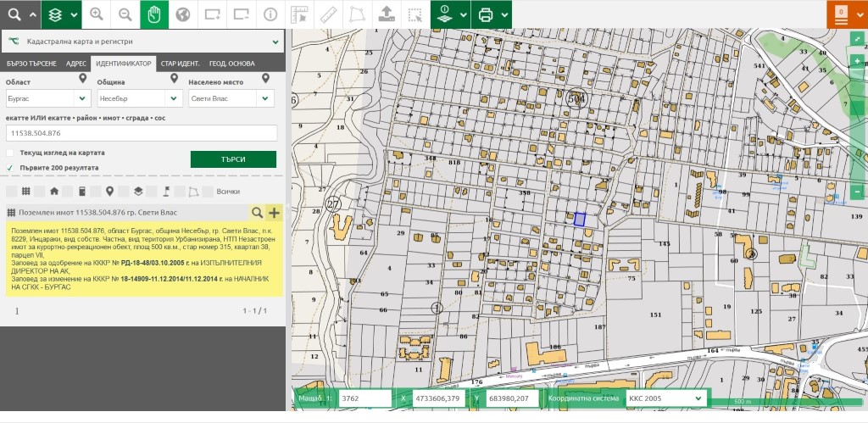Screen dimensions: 868x423
Task: Select the ruler distance measurement tool
Action: click(327, 14)
